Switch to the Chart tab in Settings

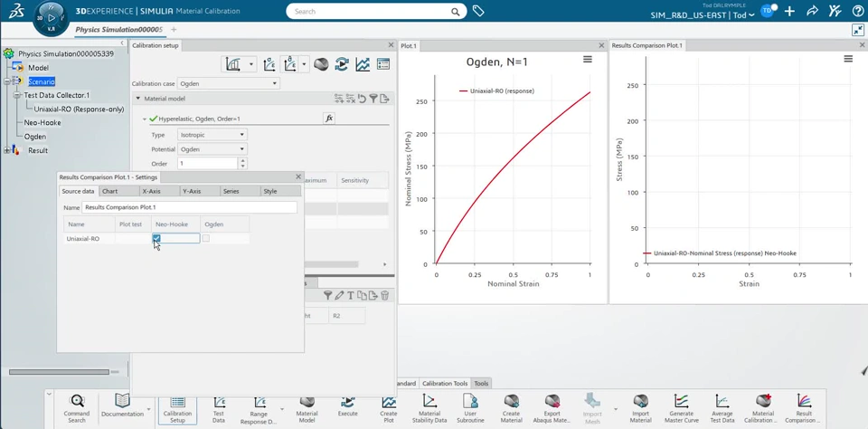[x=119, y=191]
